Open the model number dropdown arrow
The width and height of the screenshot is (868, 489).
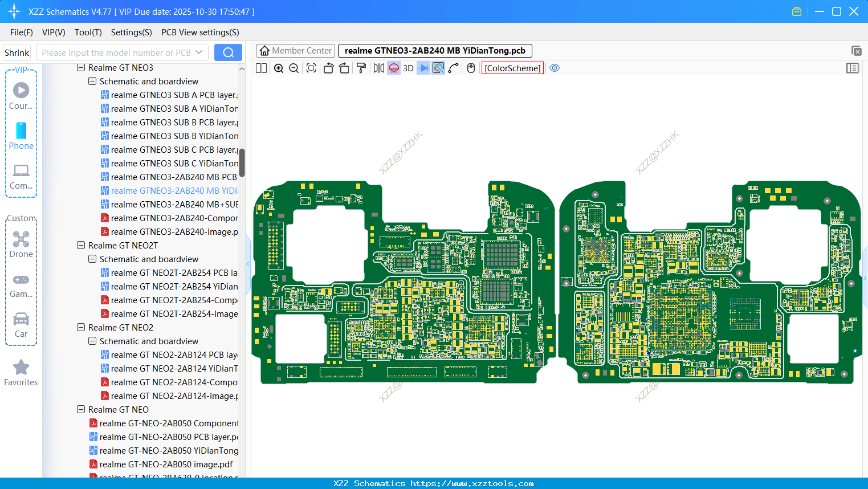tap(199, 52)
